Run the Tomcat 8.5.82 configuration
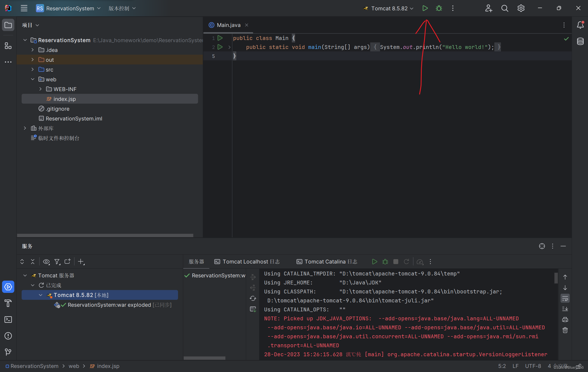Screen dimensions: 588x372 (x=425, y=8)
